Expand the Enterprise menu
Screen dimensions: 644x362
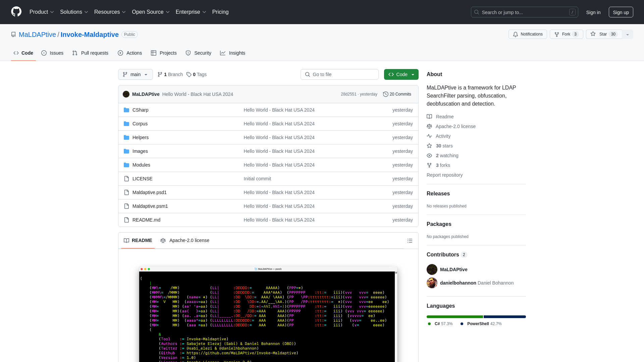[x=191, y=12]
